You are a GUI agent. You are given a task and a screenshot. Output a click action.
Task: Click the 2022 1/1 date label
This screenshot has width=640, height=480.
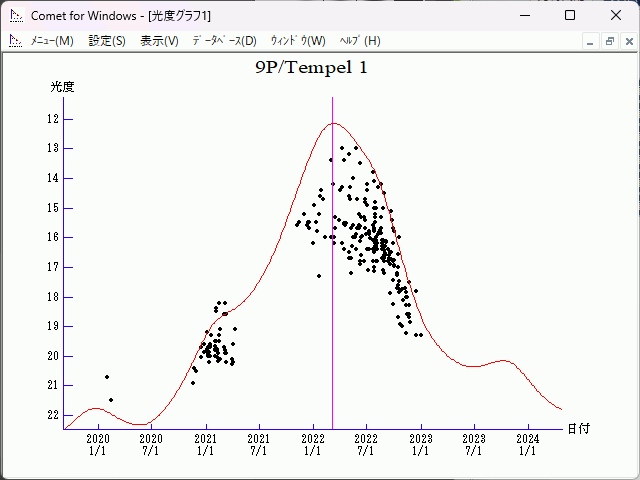click(x=313, y=445)
